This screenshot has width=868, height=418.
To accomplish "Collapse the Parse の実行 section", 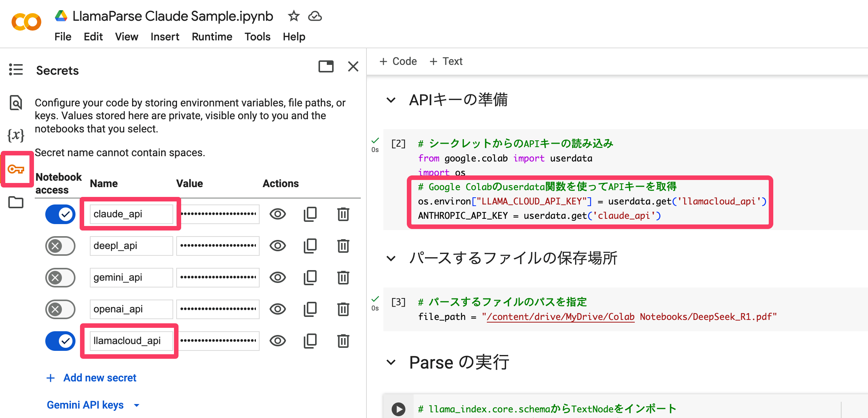I will [391, 363].
